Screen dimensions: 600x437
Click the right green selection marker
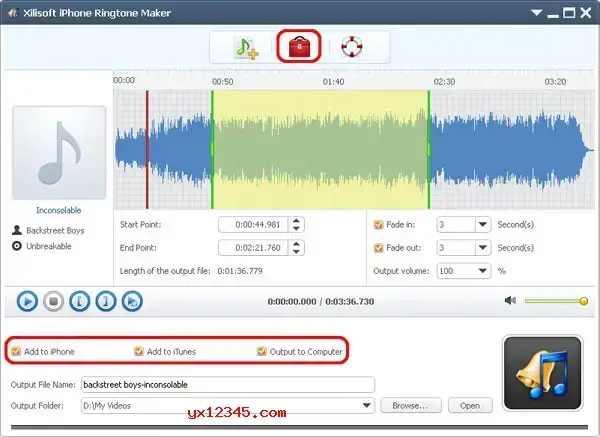click(x=429, y=150)
